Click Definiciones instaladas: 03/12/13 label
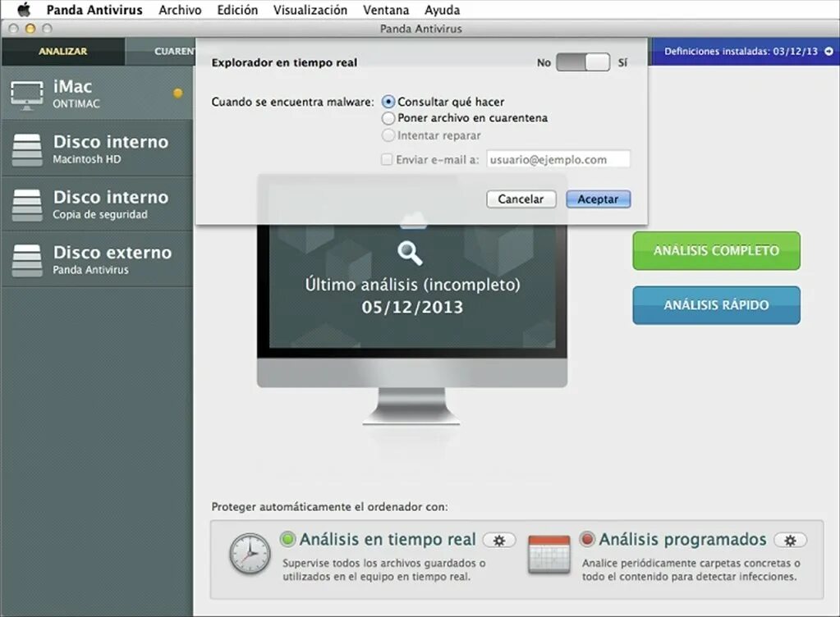Screen dimensions: 840x617 tap(741, 52)
